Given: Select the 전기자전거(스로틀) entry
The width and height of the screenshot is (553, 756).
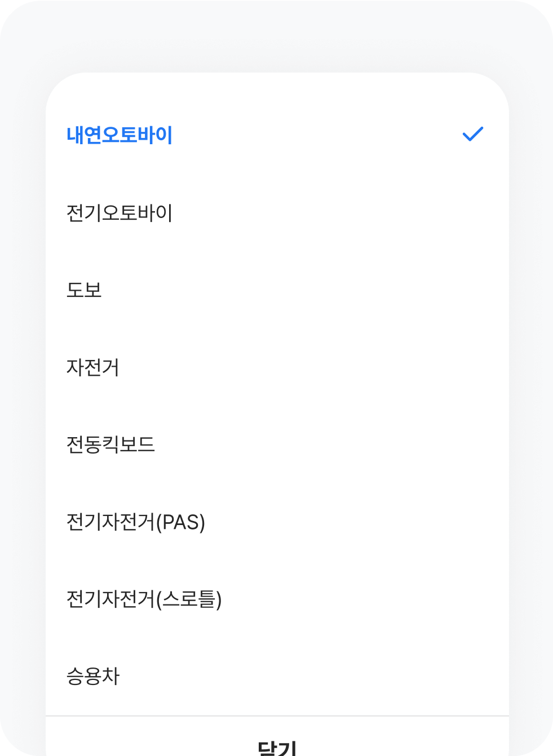Looking at the screenshot, I should pyautogui.click(x=144, y=599).
